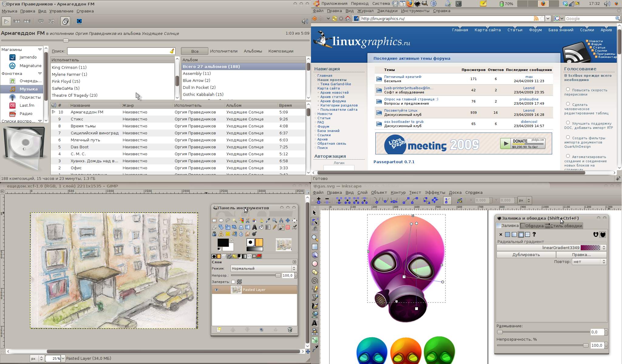The width and height of the screenshot is (622, 364).
Task: Select GIMP Paintbrush tool
Action: 281,227
